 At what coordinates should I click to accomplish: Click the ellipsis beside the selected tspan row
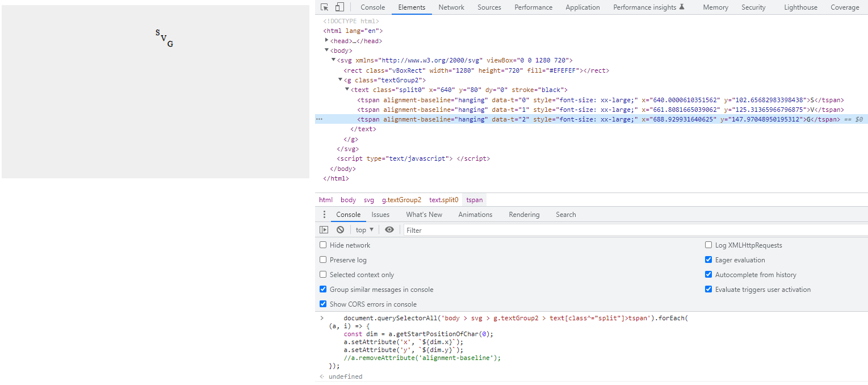point(319,119)
